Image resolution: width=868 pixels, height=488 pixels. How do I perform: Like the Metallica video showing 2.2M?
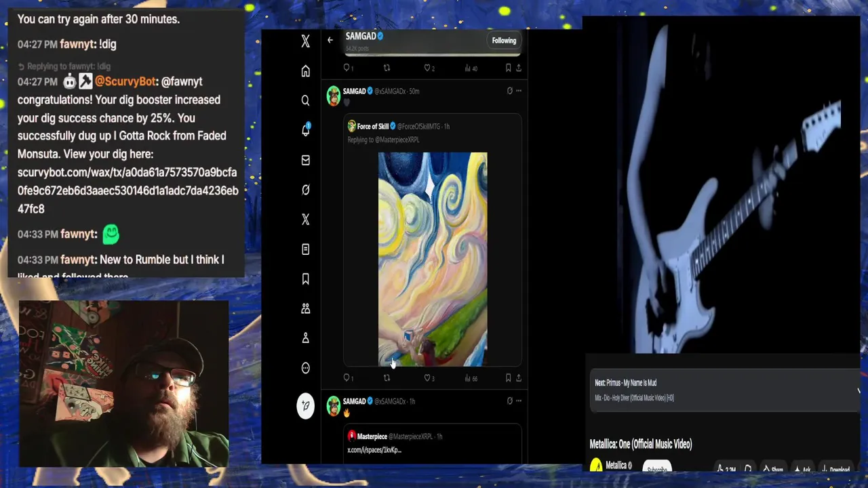[x=726, y=469]
